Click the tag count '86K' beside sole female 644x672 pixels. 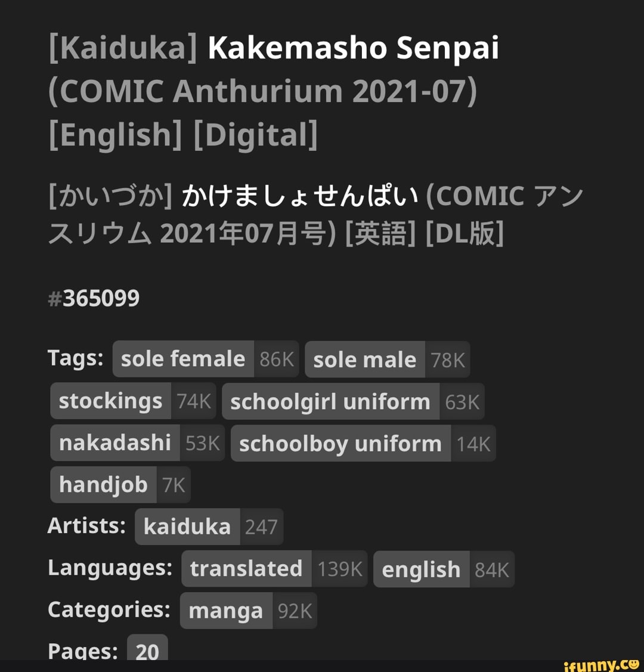coord(277,358)
